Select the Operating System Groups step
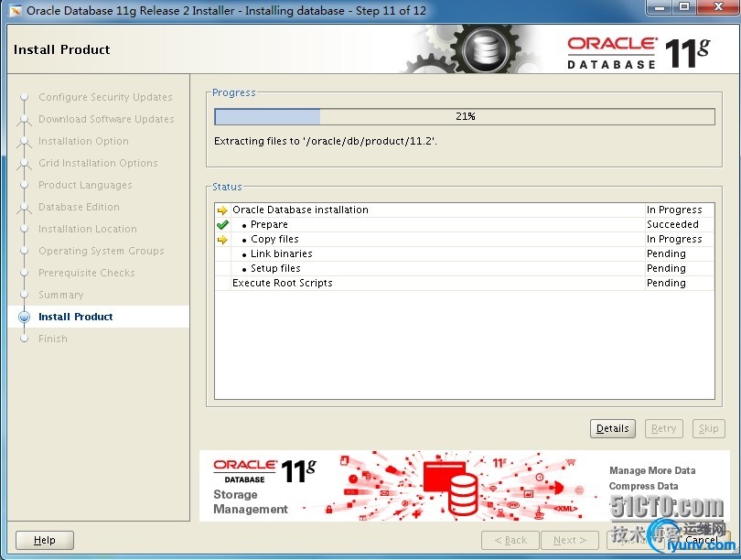Screen dimensions: 741x560 [102, 251]
